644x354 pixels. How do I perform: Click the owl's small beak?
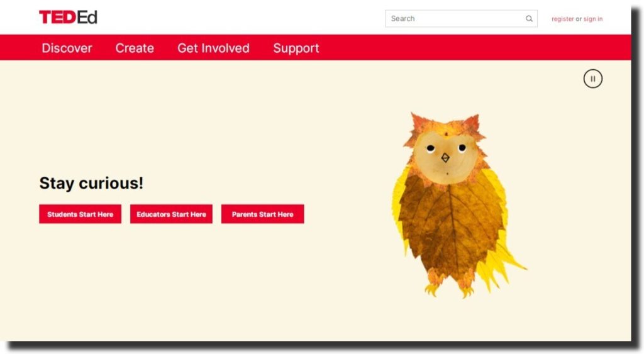click(x=445, y=158)
